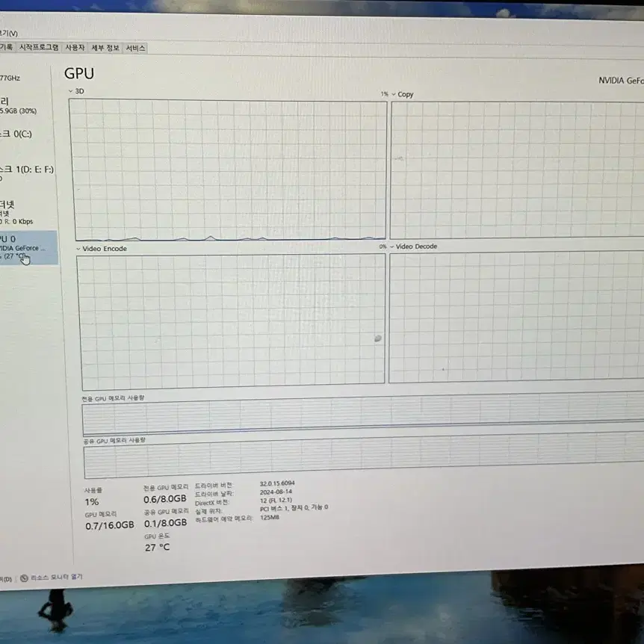Click the 0.1/8.0GB shared memory value
Viewport: 644px width, 644px height.
[166, 523]
